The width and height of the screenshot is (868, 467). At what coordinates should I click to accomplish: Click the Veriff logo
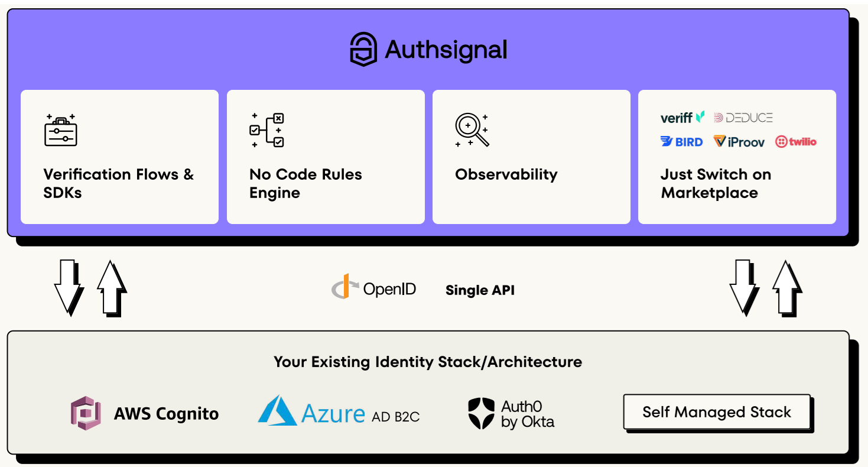[x=682, y=118]
